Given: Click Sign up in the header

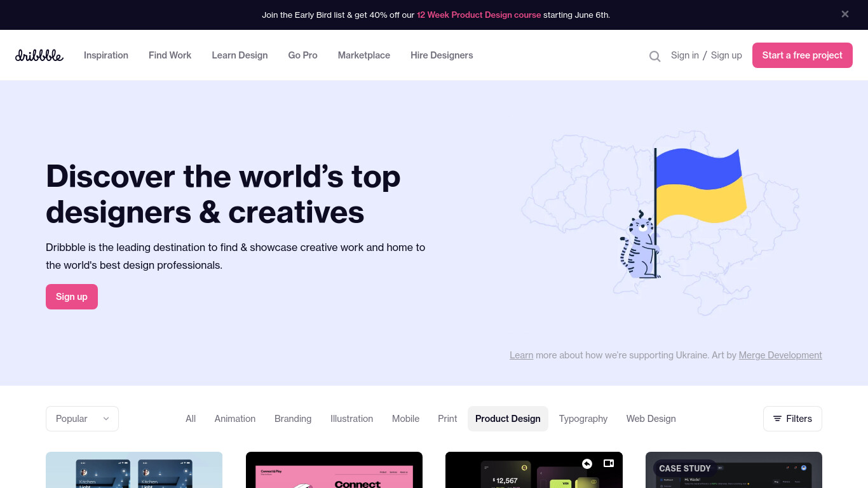Looking at the screenshot, I should [726, 55].
